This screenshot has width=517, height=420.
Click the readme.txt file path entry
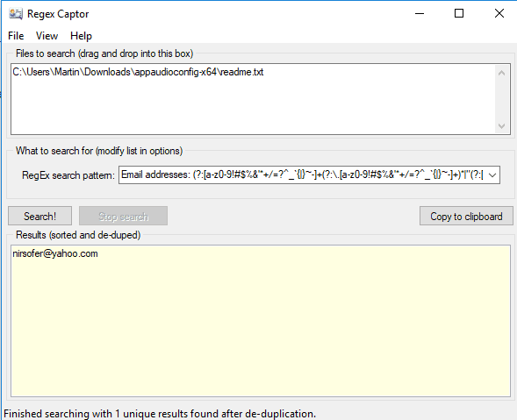pos(138,72)
